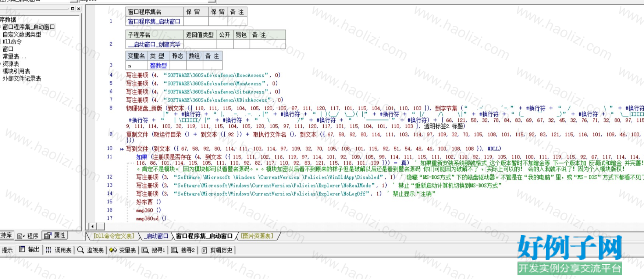Select 常量表... in the project tree
Image resolution: width=644 pixels, height=279 pixels.
coord(14,56)
